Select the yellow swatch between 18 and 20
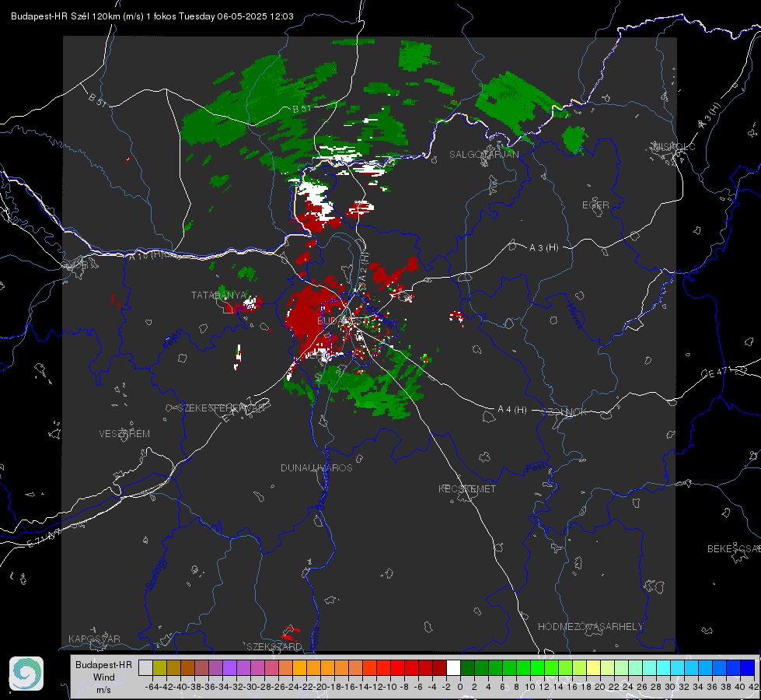 (593, 667)
